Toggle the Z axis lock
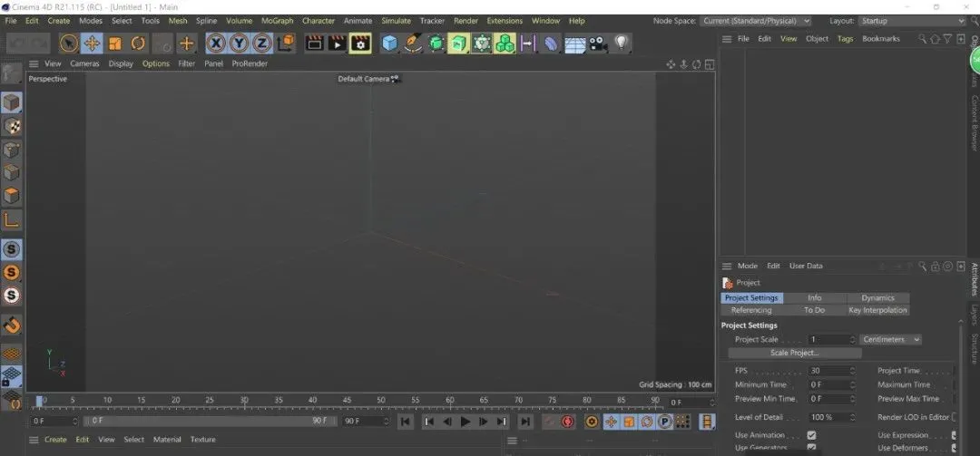The image size is (980, 456). coord(262,44)
